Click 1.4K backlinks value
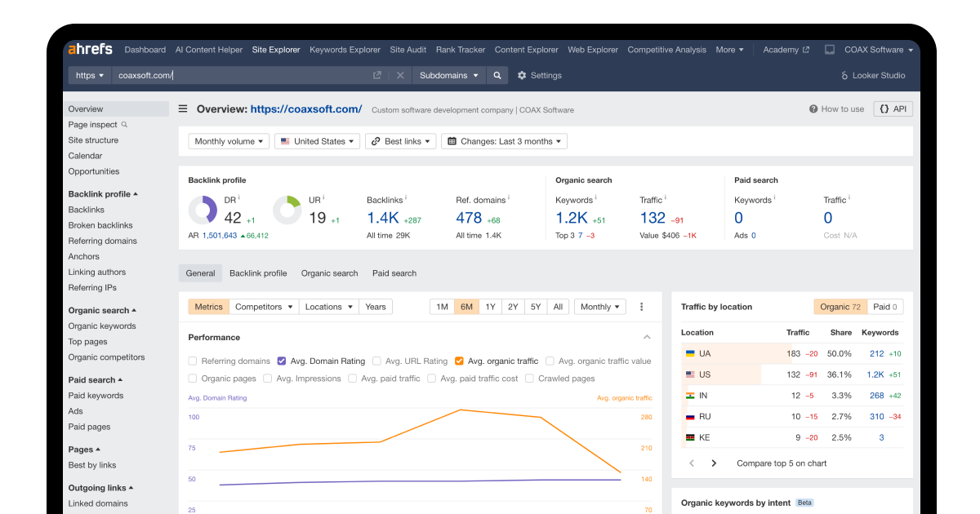 382,218
